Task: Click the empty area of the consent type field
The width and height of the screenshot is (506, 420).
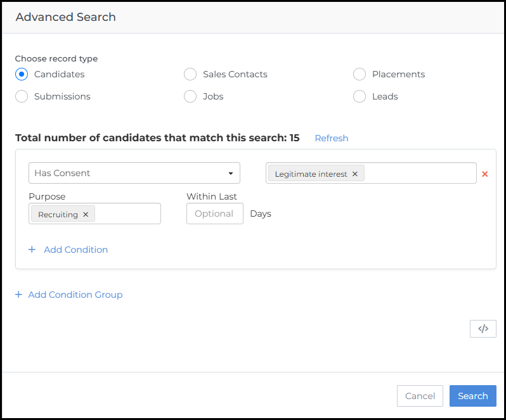Action: tap(418, 174)
